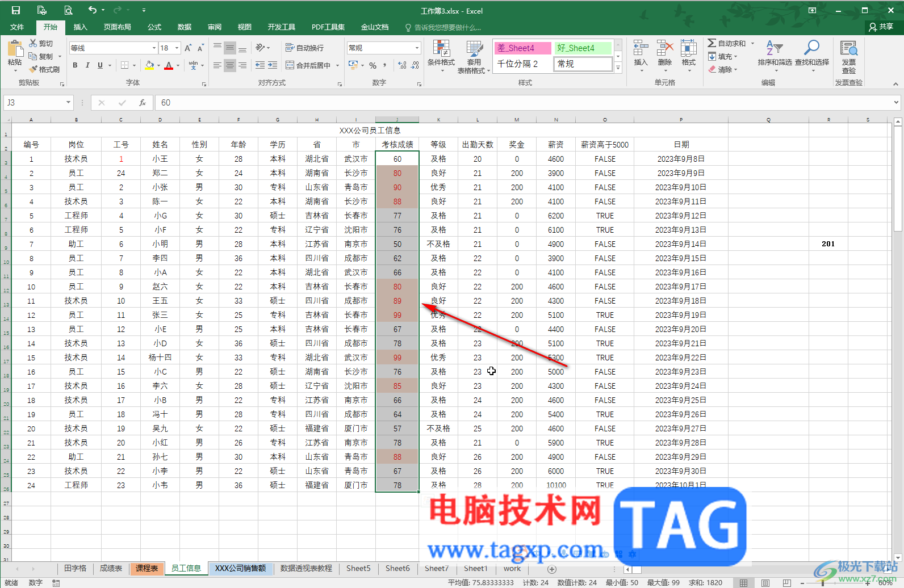Open the font name dropdown
This screenshot has width=904, height=588.
[x=154, y=48]
